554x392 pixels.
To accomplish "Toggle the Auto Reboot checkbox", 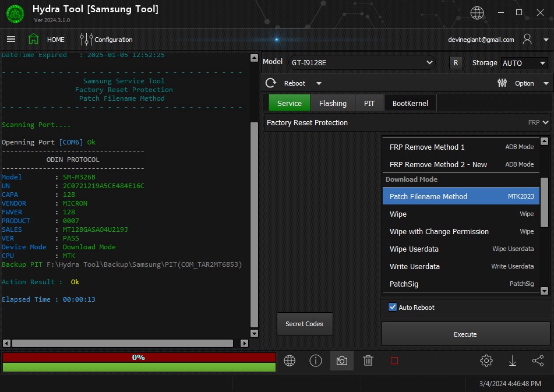I will [x=393, y=308].
